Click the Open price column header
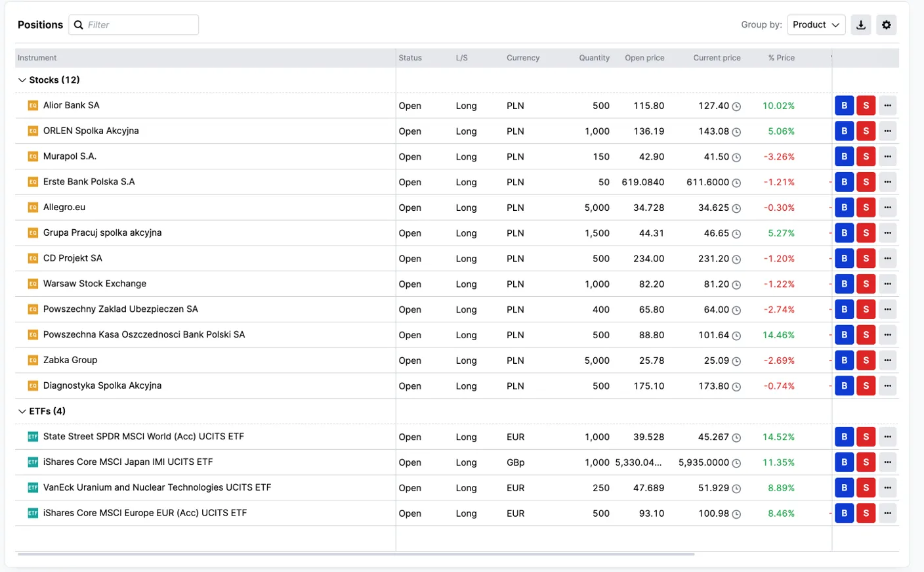This screenshot has height=572, width=924. (x=644, y=58)
